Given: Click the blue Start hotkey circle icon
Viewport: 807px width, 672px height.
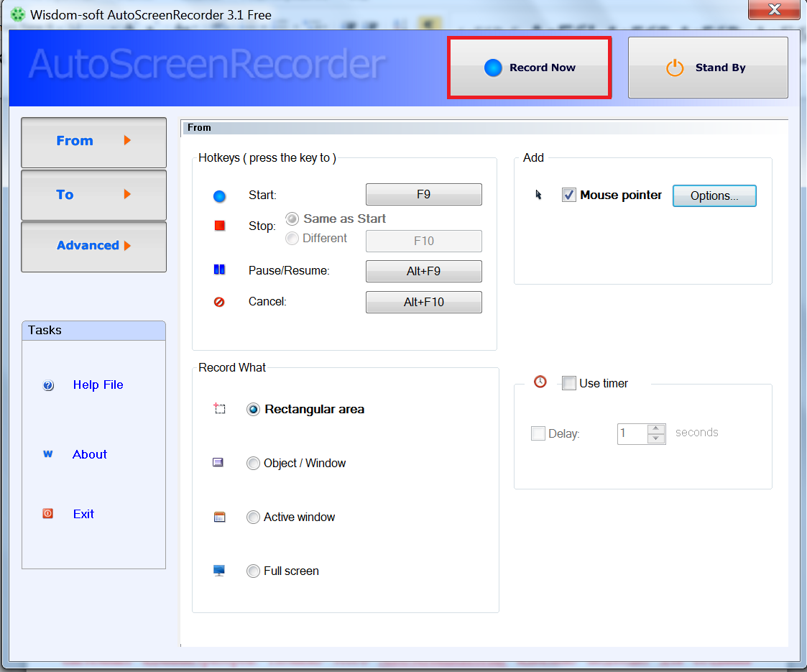Looking at the screenshot, I should 219,196.
